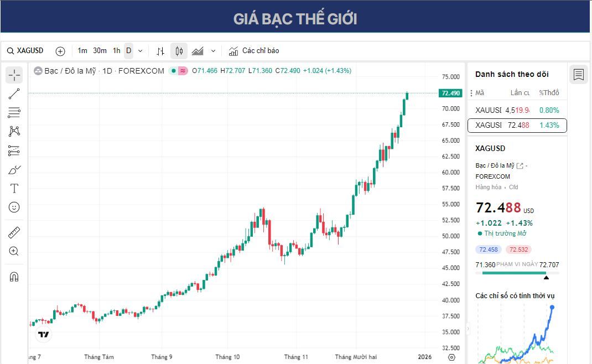Image resolution: width=592 pixels, height=364 pixels.
Task: Open symbol search with magnifier icon
Action: tap(11, 50)
